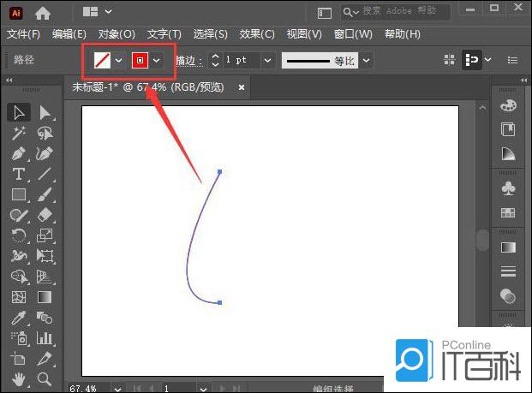
Task: Select the Magic Wand tool
Action: (x=19, y=134)
